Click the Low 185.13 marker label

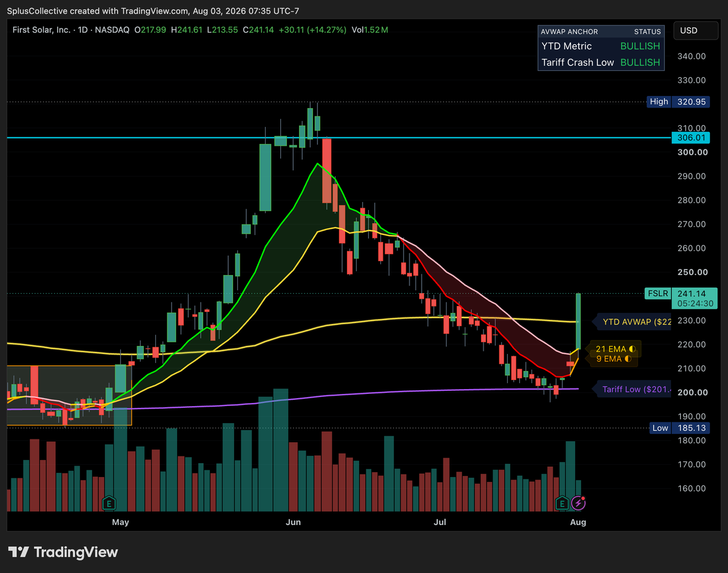click(679, 428)
